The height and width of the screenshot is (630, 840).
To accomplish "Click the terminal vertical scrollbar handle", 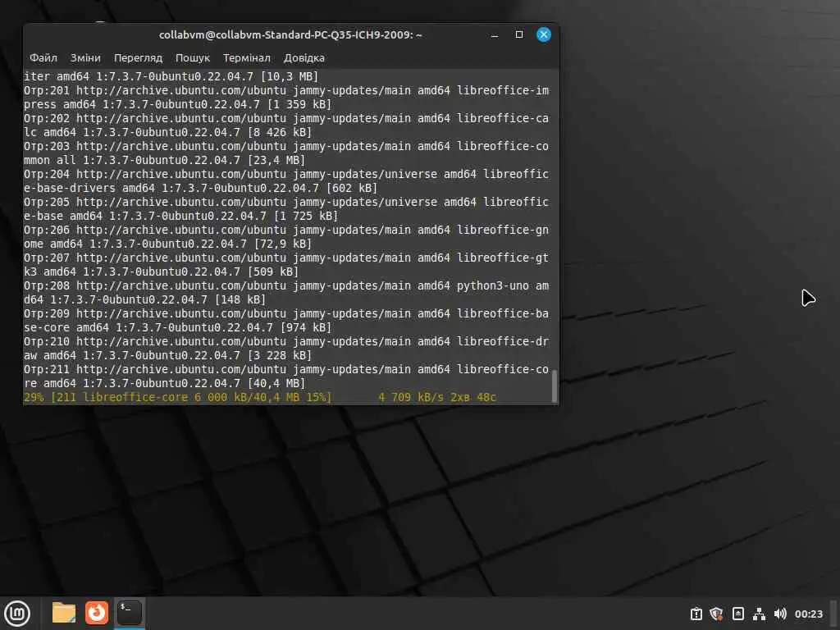I will coord(554,386).
